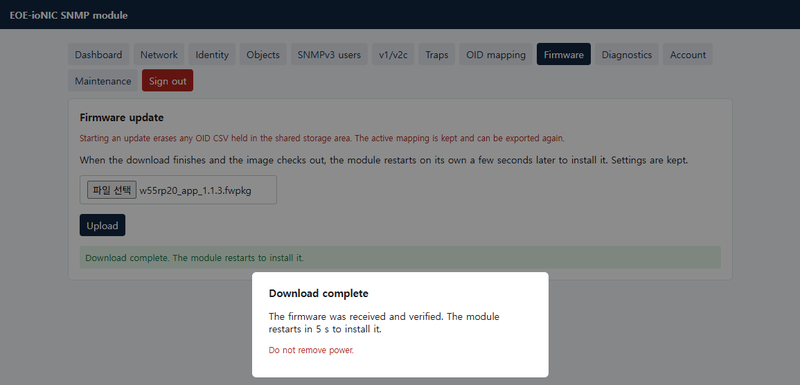Click the 'restarts in 5 s' dialog message
Screen dimensions: 800x385
point(384,323)
